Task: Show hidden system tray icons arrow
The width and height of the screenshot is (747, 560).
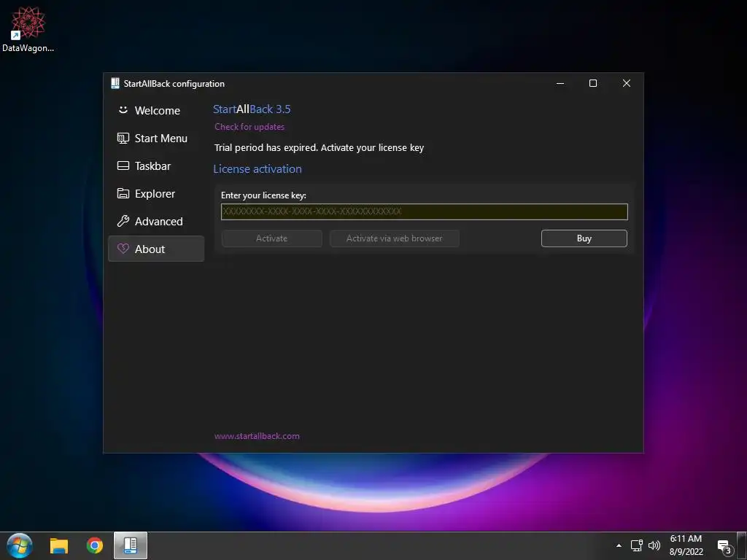Action: pos(619,545)
